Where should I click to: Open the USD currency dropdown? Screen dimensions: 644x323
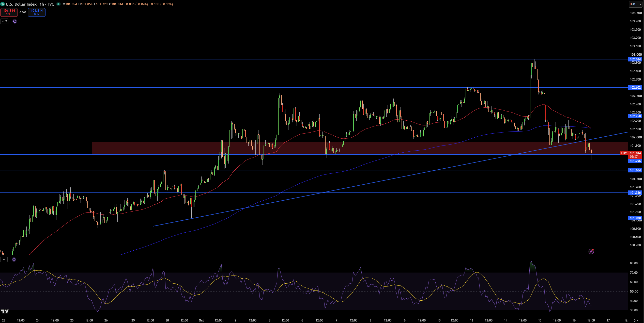(636, 4)
